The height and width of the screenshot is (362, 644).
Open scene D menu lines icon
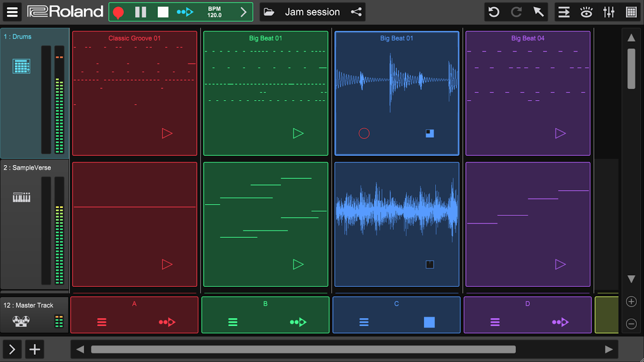coord(495,322)
